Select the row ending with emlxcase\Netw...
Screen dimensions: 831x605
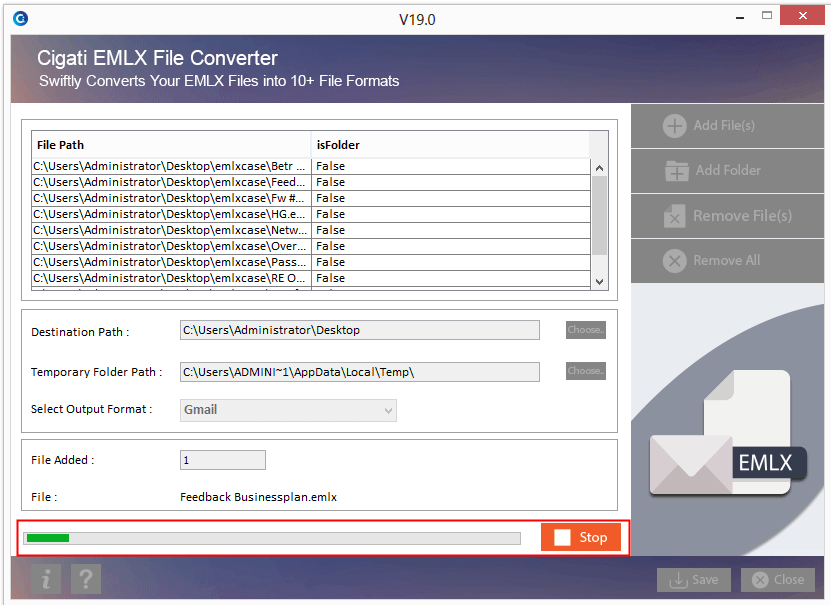click(311, 230)
